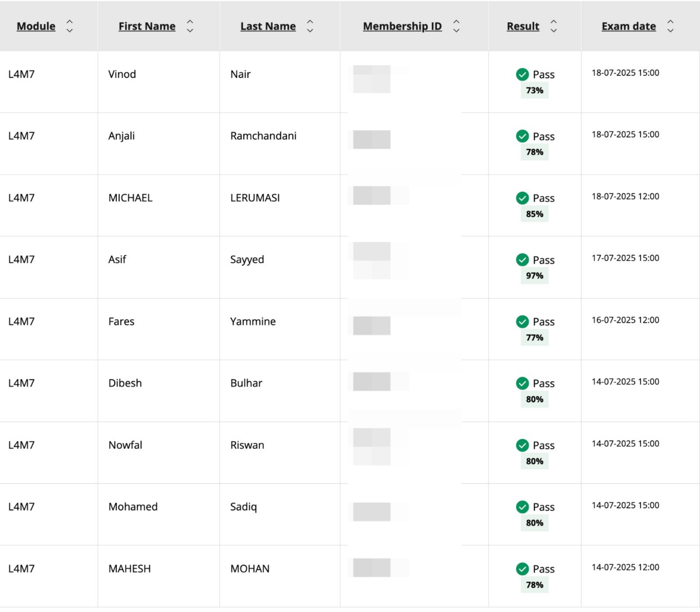Image resolution: width=700 pixels, height=612 pixels.
Task: Click green pass checkmark for Vinod Nair
Action: point(522,74)
